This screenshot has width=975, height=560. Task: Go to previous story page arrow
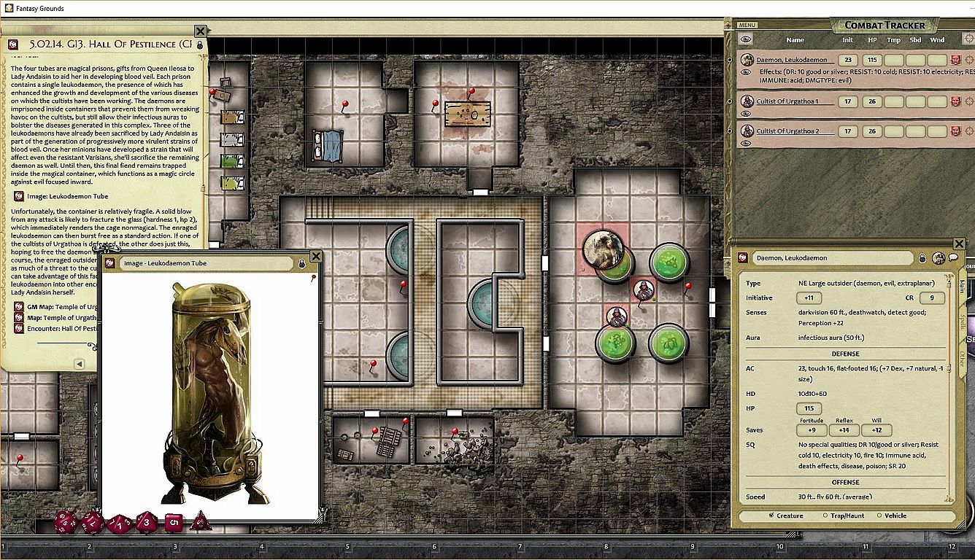click(x=80, y=364)
